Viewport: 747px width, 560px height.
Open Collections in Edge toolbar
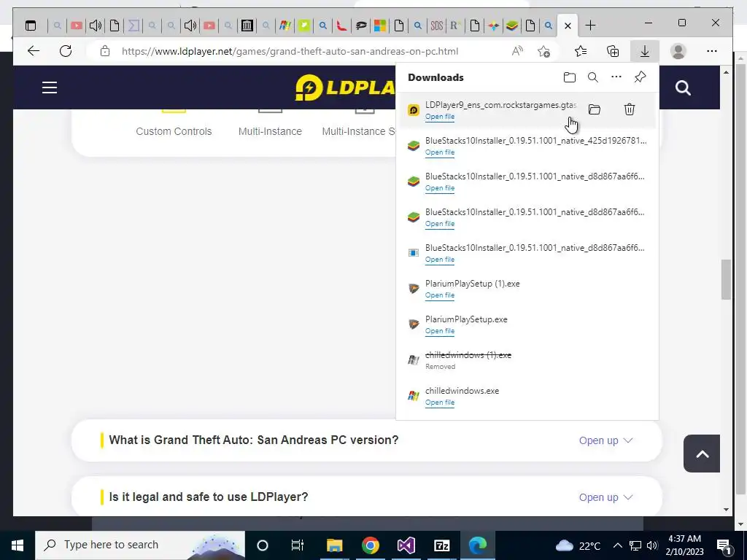613,51
